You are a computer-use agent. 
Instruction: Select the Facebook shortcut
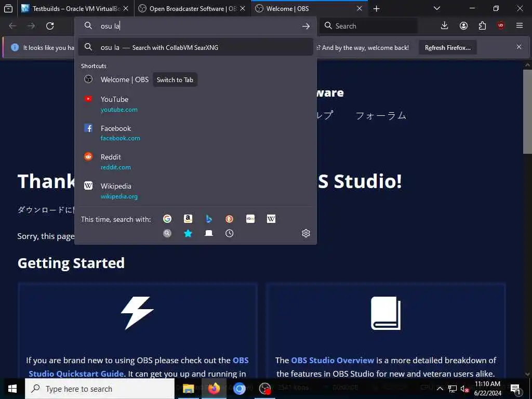point(195,132)
